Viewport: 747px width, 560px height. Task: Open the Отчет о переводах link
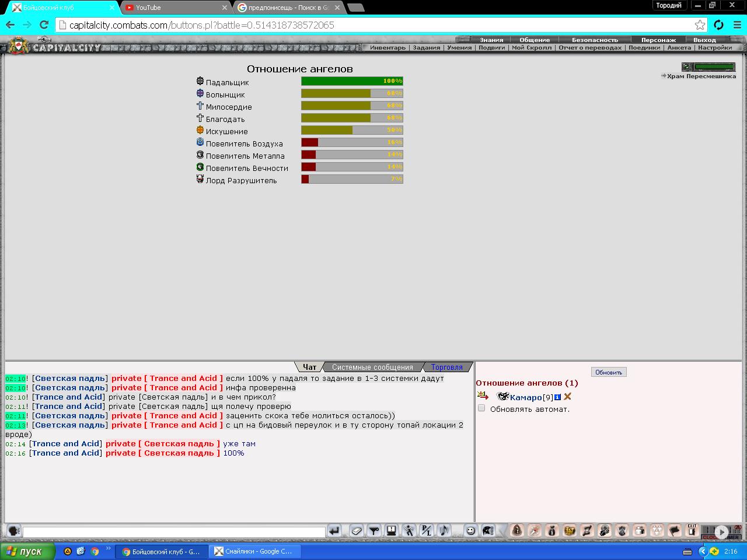(x=590, y=48)
